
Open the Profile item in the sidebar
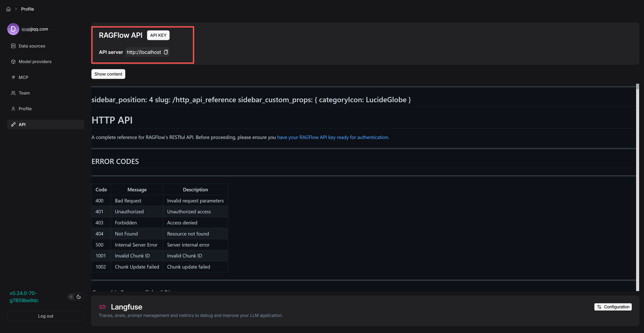[x=25, y=109]
